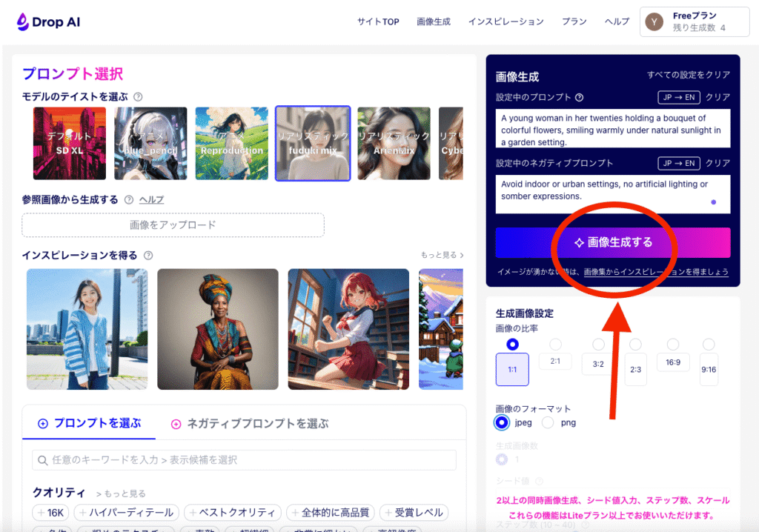The width and height of the screenshot is (759, 532).
Task: Select the 2:1 aspect ratio radio
Action: click(x=555, y=345)
